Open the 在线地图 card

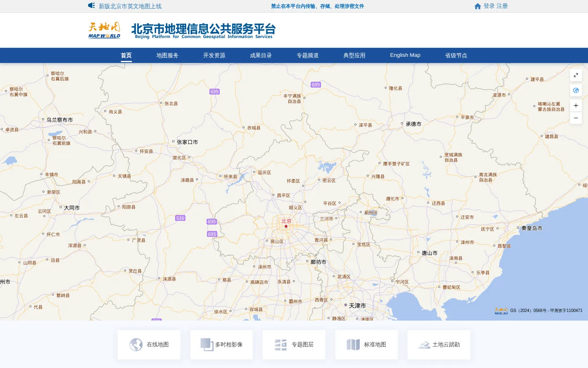point(149,345)
